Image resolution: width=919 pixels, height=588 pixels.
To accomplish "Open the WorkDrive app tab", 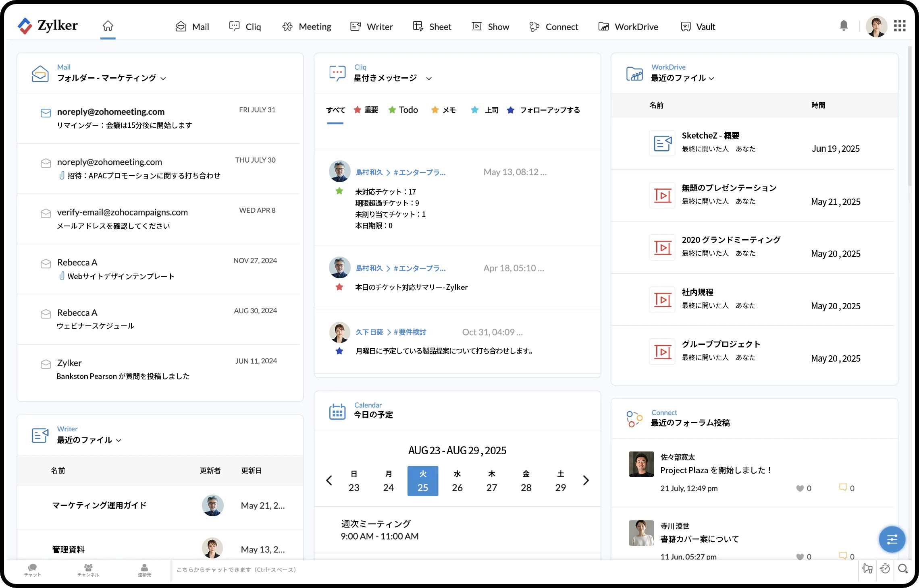I will pyautogui.click(x=628, y=27).
